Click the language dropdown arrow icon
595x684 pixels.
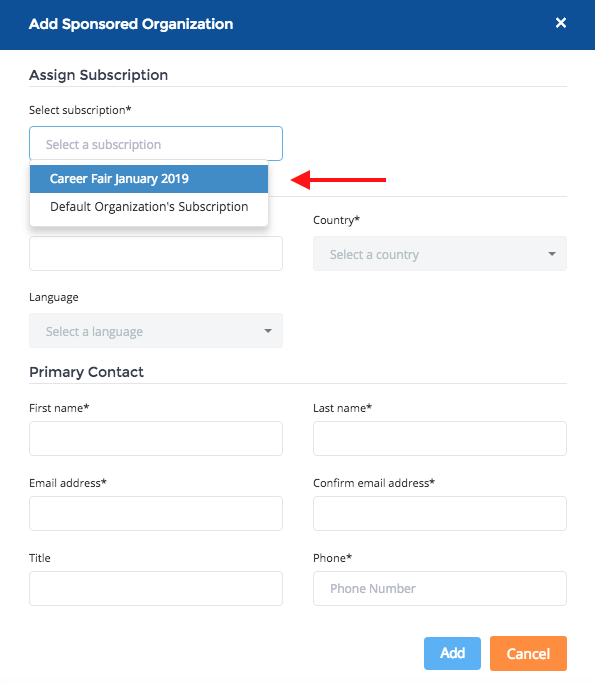[268, 331]
